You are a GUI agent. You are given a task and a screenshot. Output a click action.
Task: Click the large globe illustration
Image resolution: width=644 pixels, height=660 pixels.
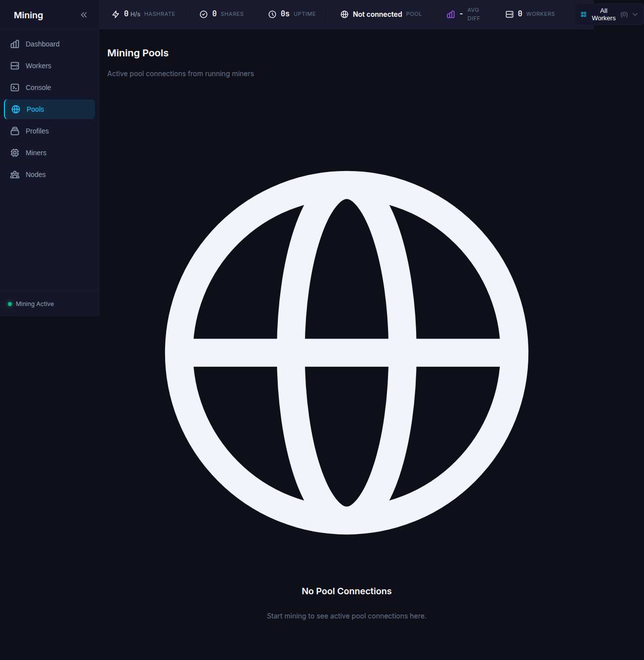[x=346, y=352]
